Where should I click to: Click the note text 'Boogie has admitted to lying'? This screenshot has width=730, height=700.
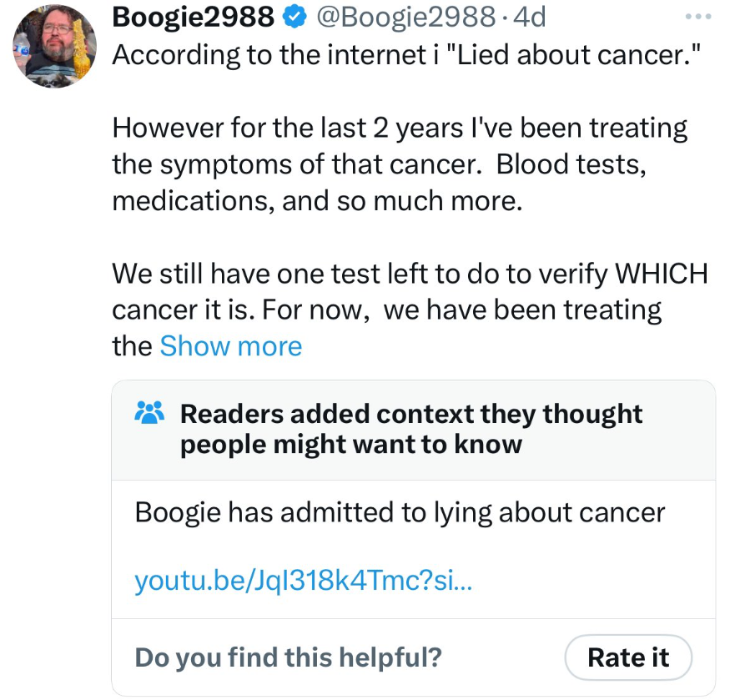coord(400,511)
